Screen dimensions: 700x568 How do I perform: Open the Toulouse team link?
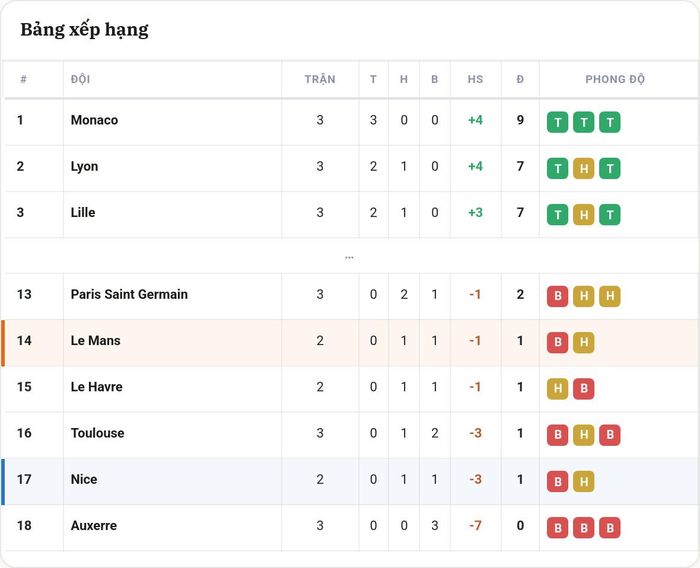[97, 433]
